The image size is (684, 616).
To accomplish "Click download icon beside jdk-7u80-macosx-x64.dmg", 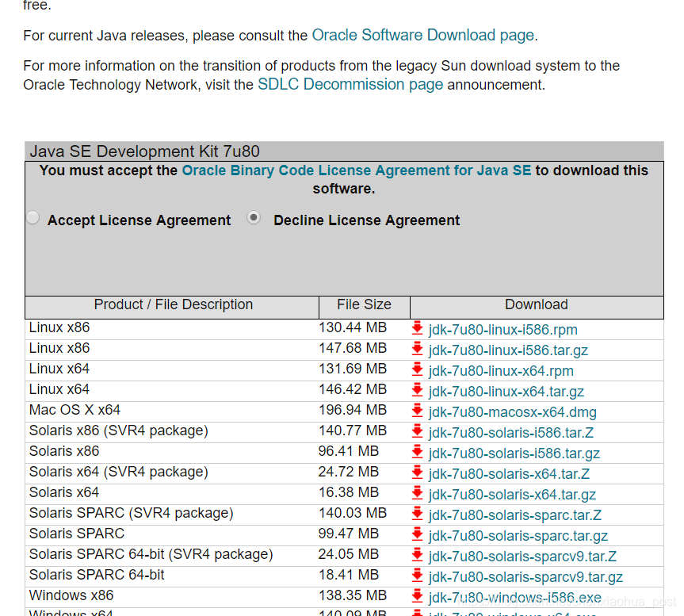I will coord(418,410).
